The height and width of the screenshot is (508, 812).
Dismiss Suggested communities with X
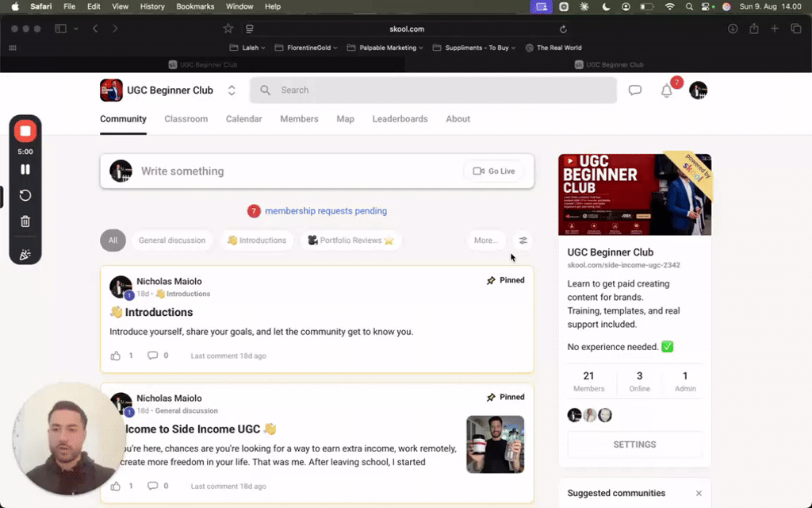tap(699, 494)
